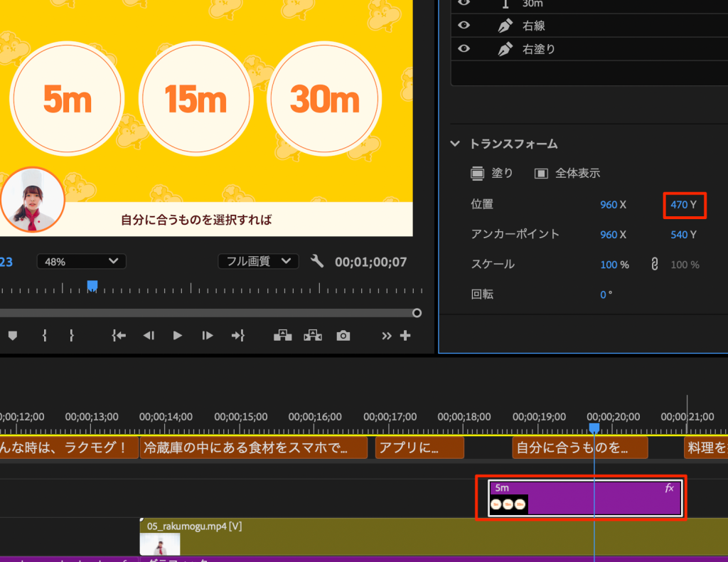The image size is (728, 562).
Task: Toggle visibility of the 右塗り layer
Action: (464, 49)
